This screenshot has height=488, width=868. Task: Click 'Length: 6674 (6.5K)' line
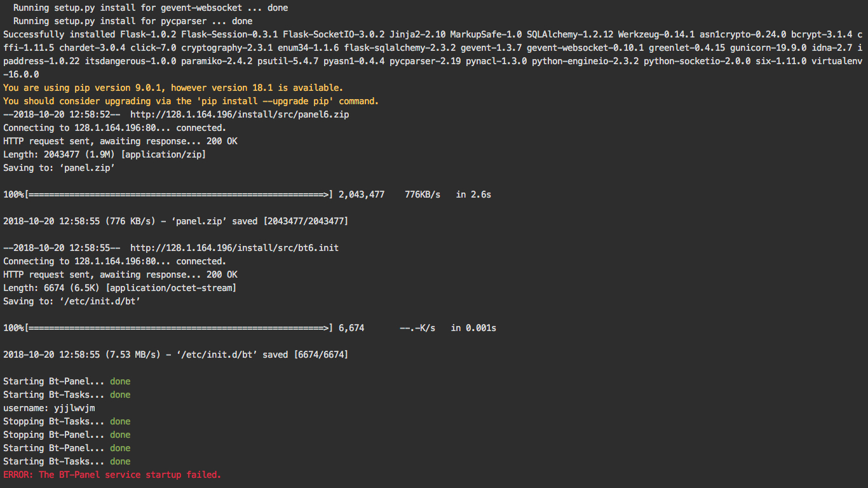point(119,288)
